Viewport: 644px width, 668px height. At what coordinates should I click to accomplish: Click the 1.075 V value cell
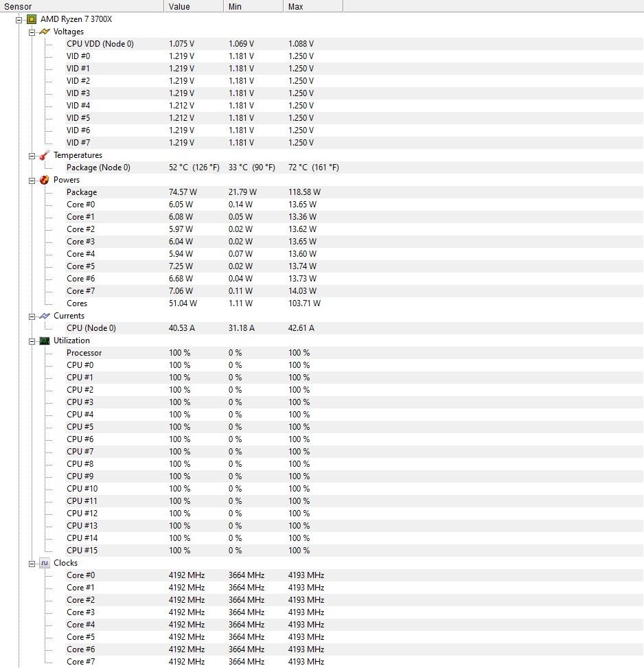point(181,44)
